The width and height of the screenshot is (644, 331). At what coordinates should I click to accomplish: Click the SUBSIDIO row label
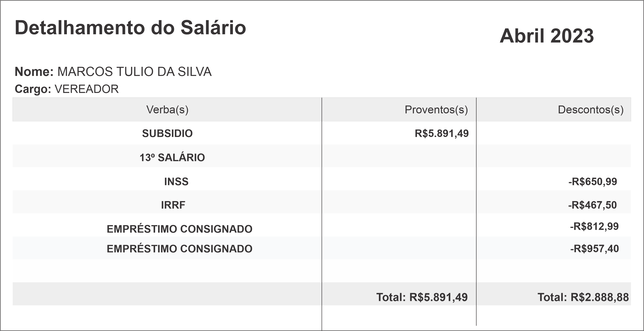tap(167, 133)
